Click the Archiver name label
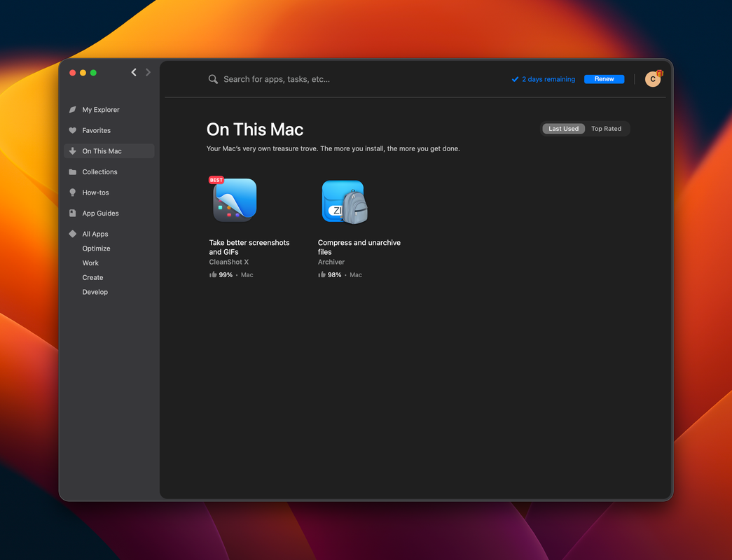 point(331,262)
